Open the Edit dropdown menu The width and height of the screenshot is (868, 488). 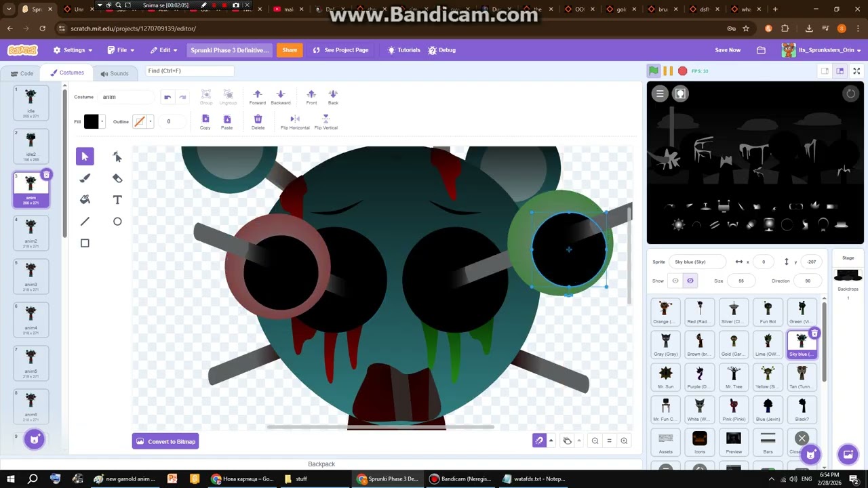163,50
